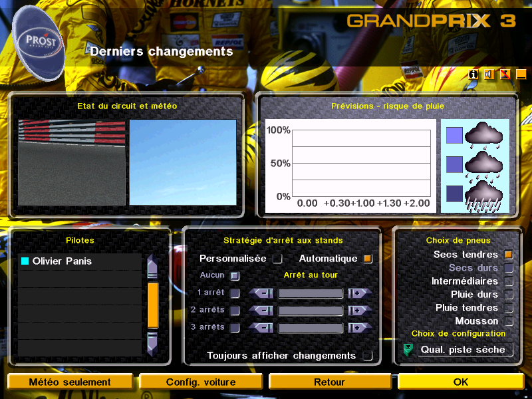The height and width of the screenshot is (399, 532).
Task: Open Config. voiture car setup
Action: coord(201,382)
